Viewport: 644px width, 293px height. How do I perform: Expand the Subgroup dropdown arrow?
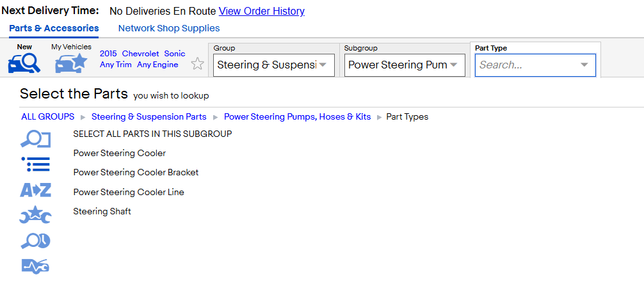(x=453, y=65)
